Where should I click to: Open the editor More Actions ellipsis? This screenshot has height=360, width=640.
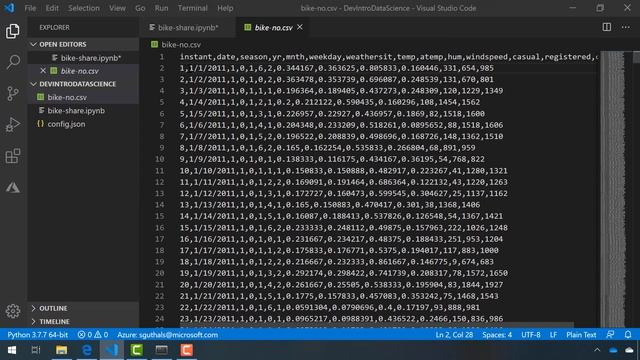click(x=625, y=27)
